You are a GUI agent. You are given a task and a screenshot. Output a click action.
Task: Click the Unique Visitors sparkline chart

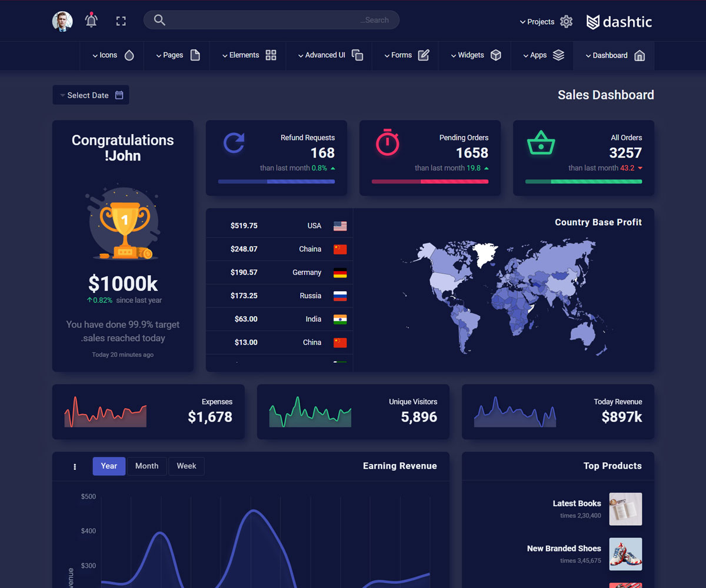[x=310, y=412]
